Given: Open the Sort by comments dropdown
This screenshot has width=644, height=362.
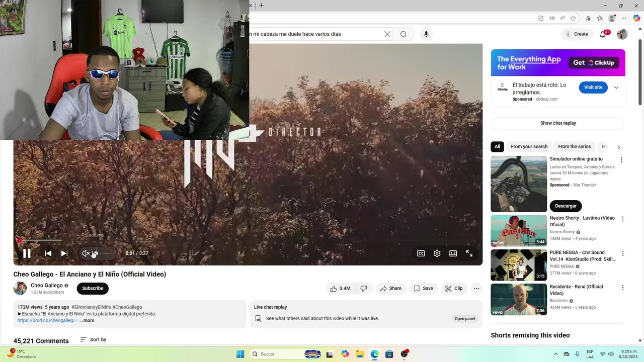Looking at the screenshot, I should tap(93, 340).
